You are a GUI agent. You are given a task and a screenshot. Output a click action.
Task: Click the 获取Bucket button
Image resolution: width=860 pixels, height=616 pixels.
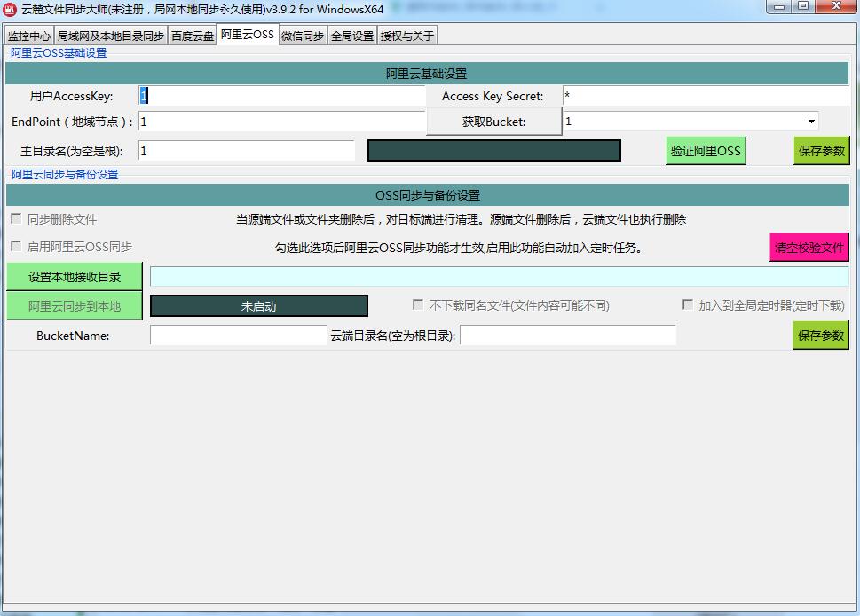pyautogui.click(x=493, y=122)
